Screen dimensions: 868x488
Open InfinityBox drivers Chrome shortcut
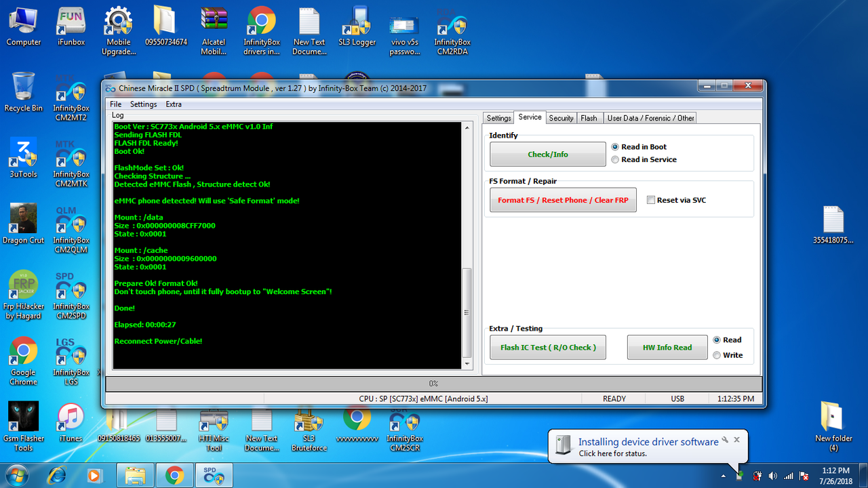261,30
